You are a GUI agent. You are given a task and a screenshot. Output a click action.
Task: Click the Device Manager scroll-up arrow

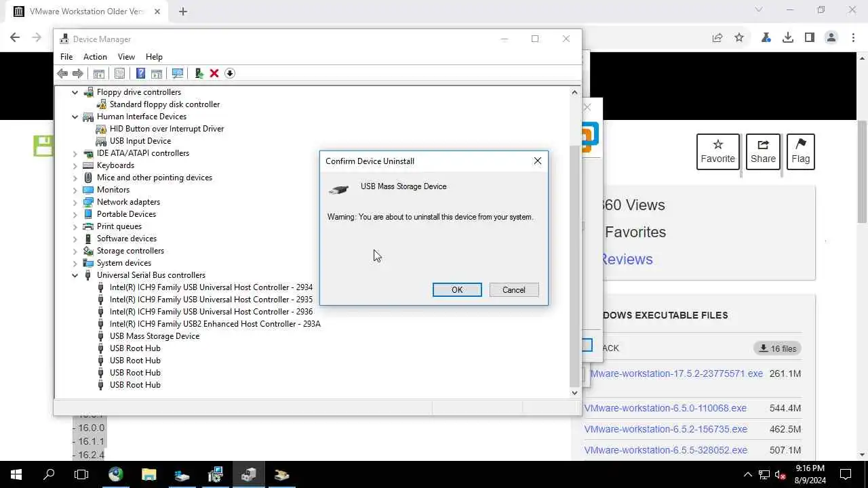coord(574,92)
